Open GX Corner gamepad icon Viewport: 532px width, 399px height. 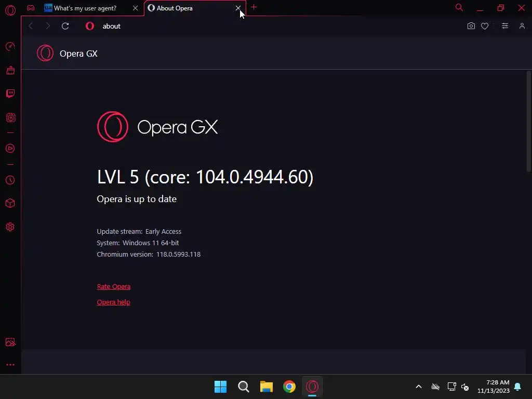31,8
